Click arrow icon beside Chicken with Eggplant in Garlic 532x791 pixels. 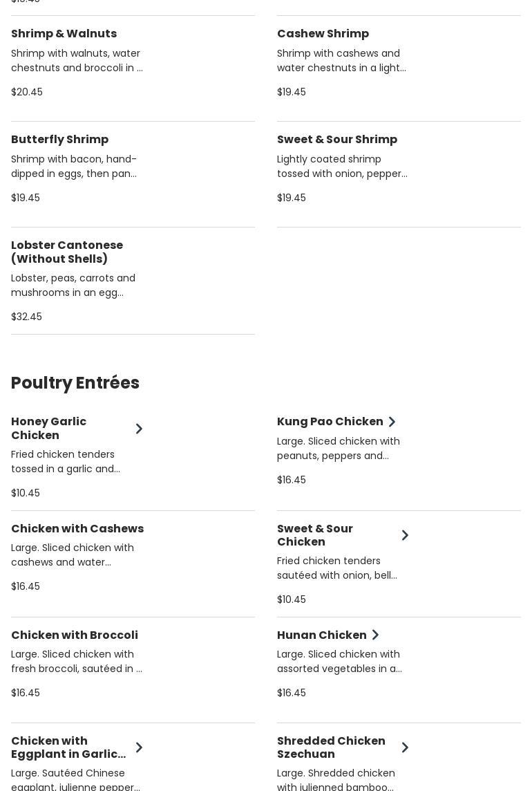(139, 747)
